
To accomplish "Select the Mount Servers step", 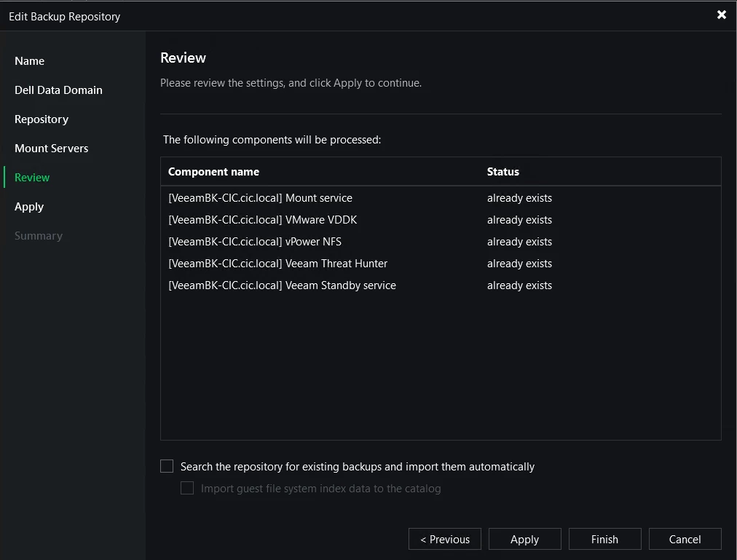I will 51,149.
